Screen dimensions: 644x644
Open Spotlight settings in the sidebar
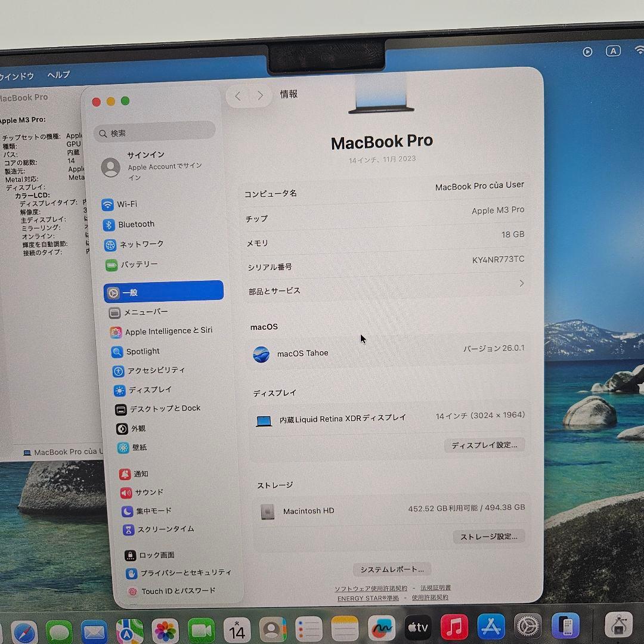[137, 351]
